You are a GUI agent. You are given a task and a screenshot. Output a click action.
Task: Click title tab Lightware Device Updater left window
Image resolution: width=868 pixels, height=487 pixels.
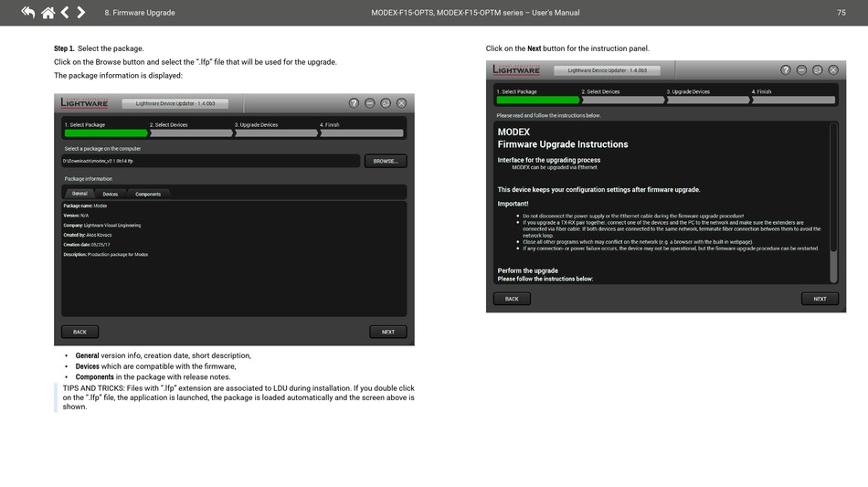click(x=175, y=103)
